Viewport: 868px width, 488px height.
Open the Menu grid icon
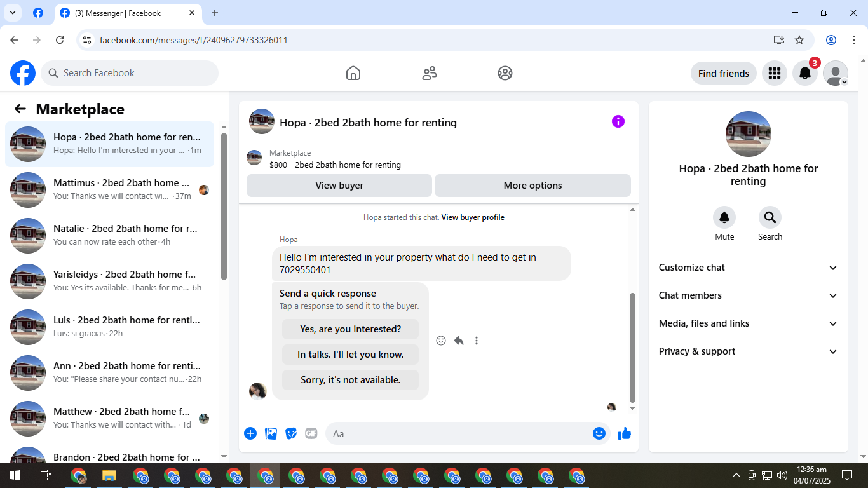coord(774,73)
